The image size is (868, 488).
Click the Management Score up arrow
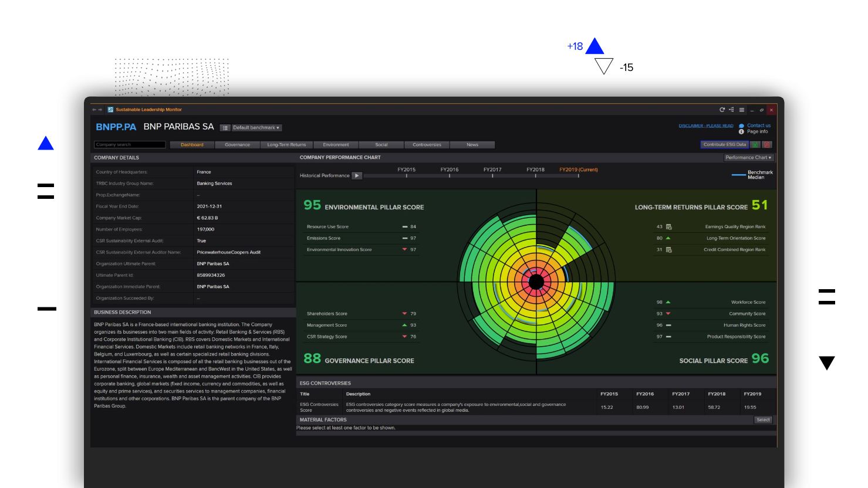(404, 325)
